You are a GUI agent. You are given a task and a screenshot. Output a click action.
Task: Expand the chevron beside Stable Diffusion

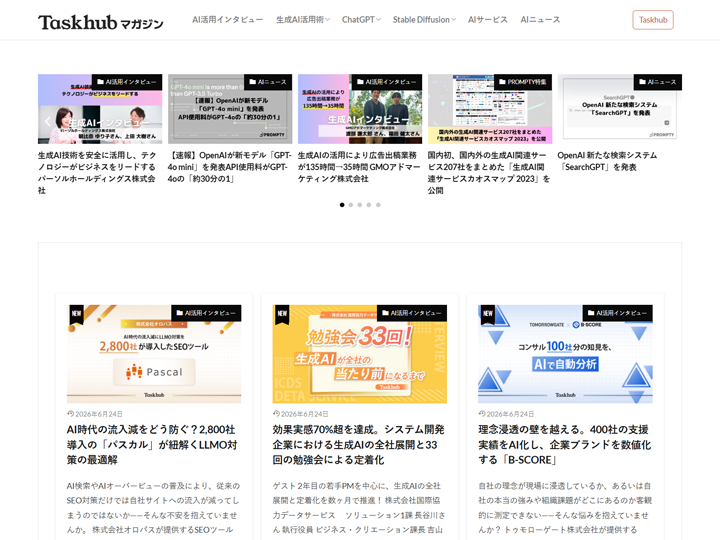453,20
